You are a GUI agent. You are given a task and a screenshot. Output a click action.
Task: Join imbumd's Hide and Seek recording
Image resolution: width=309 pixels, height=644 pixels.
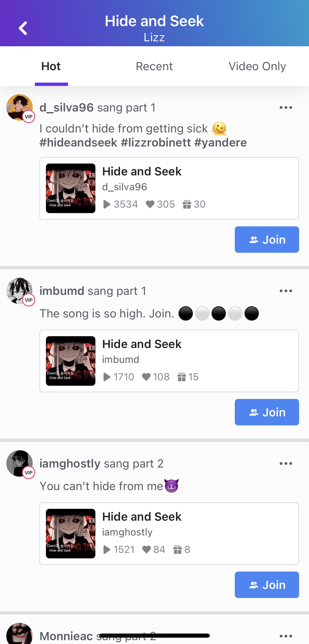click(x=267, y=412)
